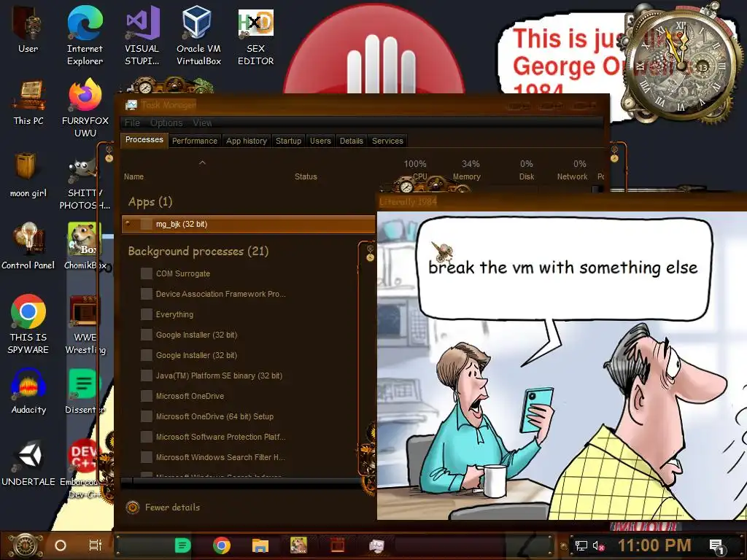Launch Audacity from the desktop
The width and height of the screenshot is (747, 560).
tap(28, 392)
